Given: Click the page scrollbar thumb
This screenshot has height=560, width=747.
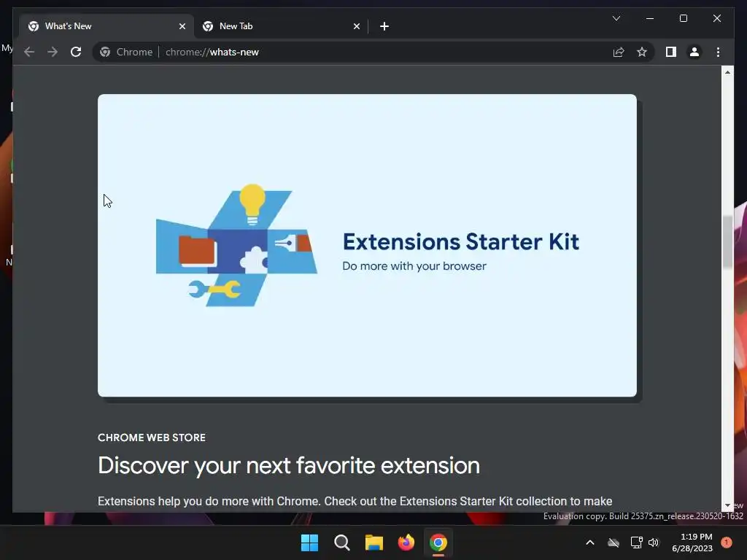Looking at the screenshot, I should click(727, 242).
